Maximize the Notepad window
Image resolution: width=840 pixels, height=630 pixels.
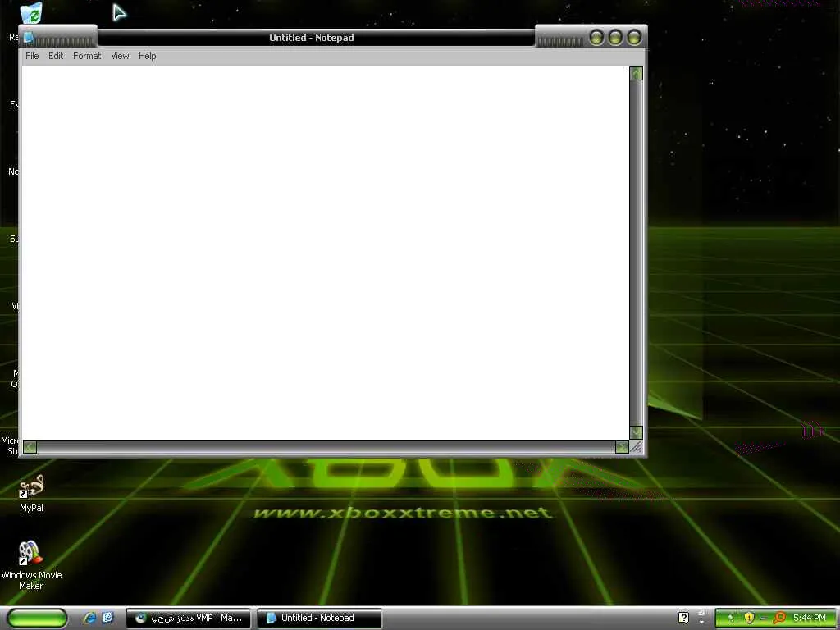tap(615, 38)
